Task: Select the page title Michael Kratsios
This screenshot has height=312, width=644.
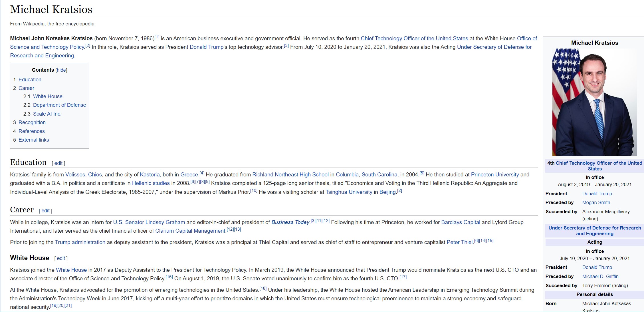Action: coord(51,9)
